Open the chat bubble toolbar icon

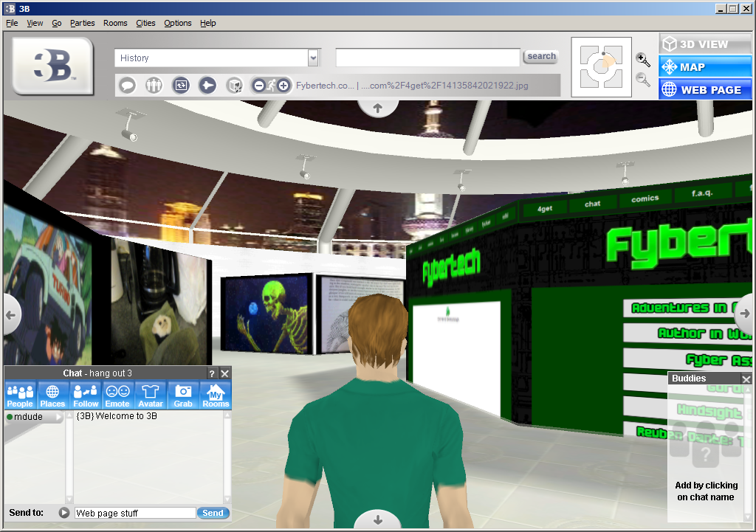click(128, 86)
